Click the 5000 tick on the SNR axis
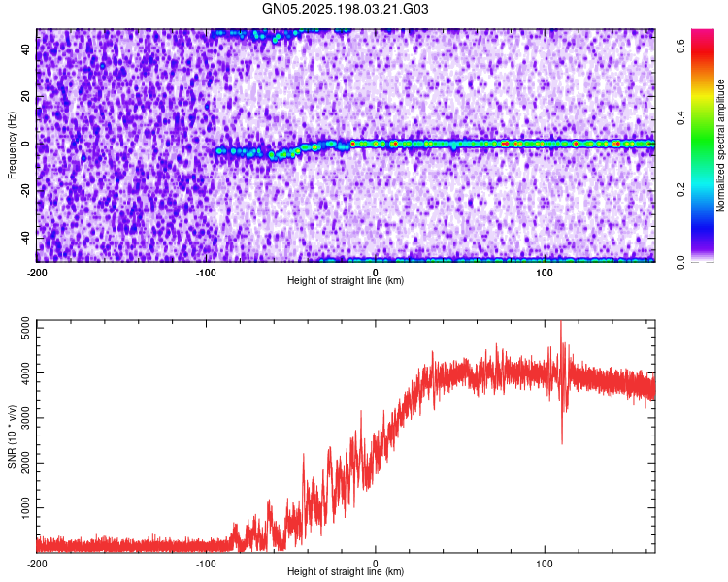The height and width of the screenshot is (582, 728). (26, 328)
